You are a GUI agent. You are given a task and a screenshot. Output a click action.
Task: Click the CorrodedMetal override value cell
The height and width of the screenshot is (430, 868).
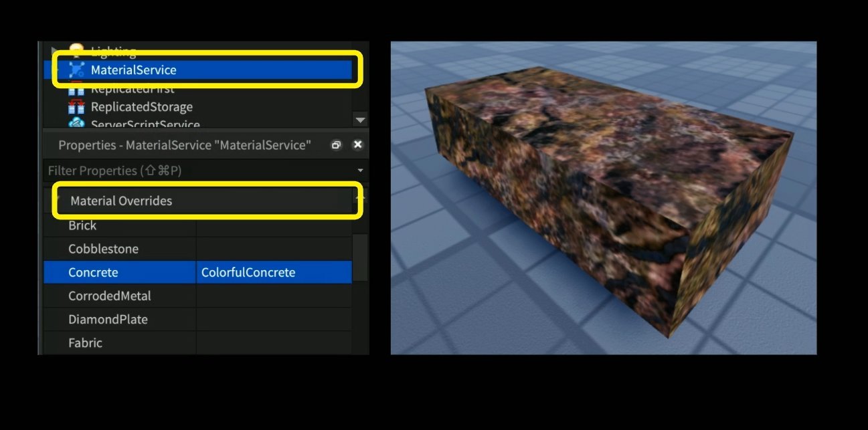pos(274,296)
